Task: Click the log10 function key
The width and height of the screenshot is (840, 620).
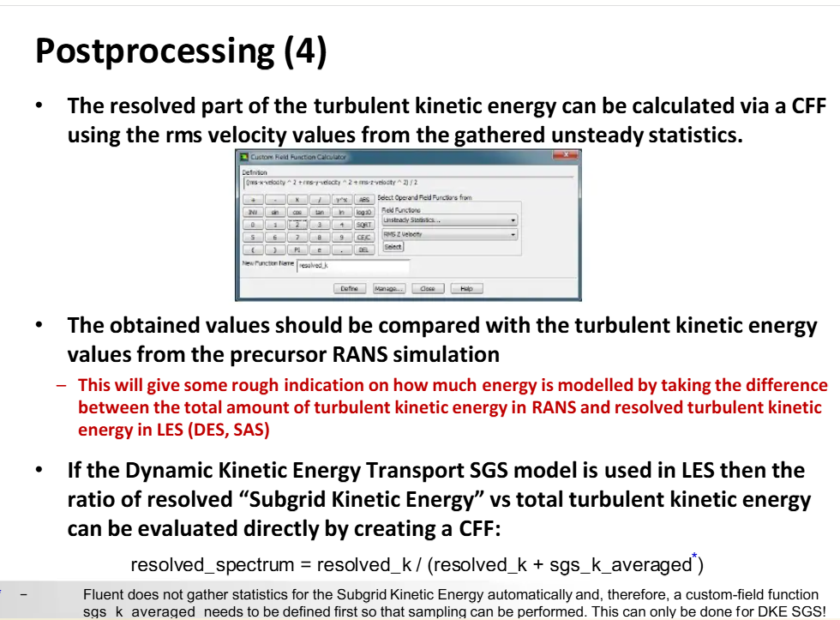Action: pyautogui.click(x=363, y=212)
